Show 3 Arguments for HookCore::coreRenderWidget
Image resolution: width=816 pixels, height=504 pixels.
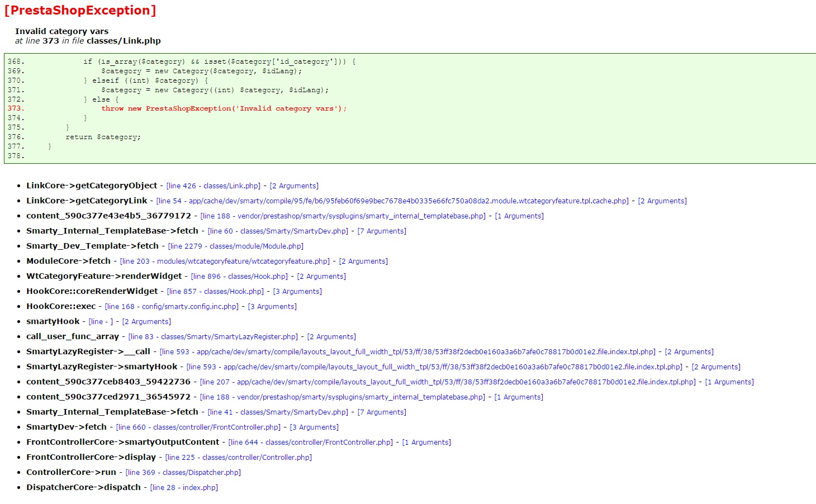coord(297,292)
